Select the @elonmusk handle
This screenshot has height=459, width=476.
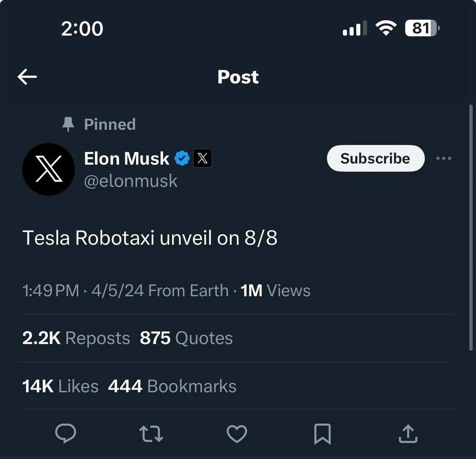click(x=131, y=181)
